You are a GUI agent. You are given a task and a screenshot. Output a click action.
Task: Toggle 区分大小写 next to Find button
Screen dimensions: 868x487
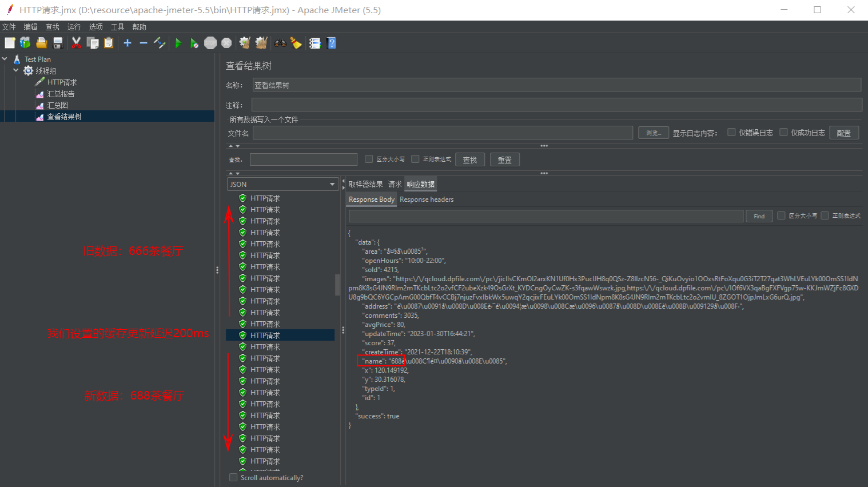pyautogui.click(x=781, y=215)
